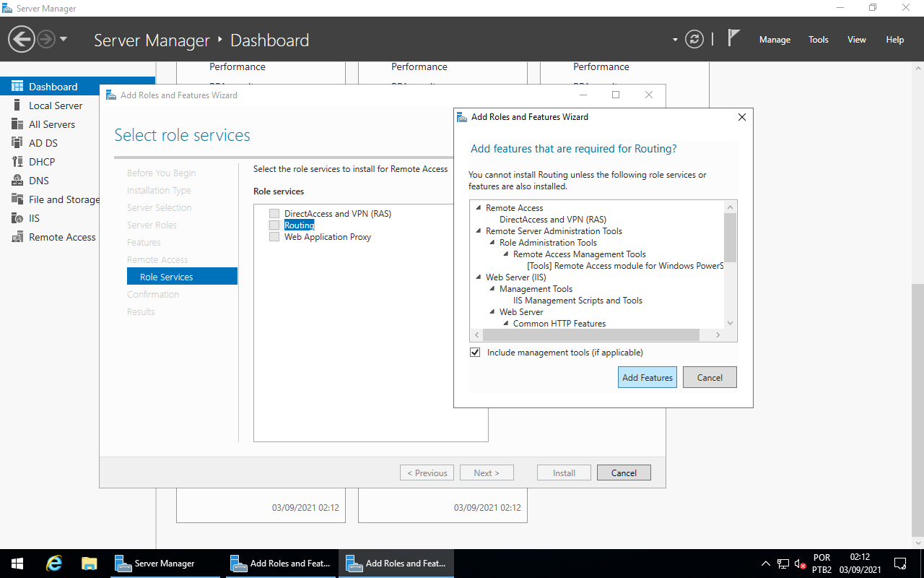
Task: Open the Tools menu
Action: pyautogui.click(x=818, y=40)
